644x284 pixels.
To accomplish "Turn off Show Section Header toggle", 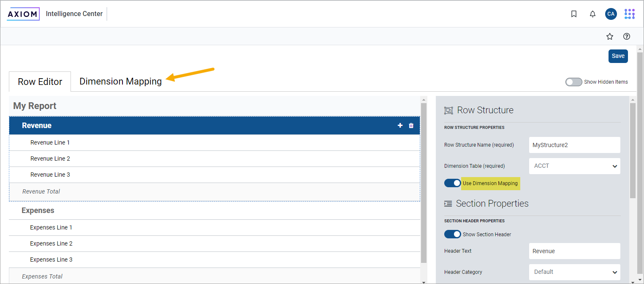I will [x=452, y=234].
